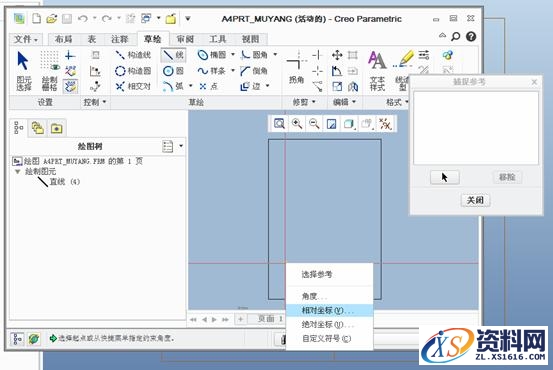The image size is (553, 370).
Task: Select the 椭圆 ellipse tool
Action: click(x=212, y=55)
